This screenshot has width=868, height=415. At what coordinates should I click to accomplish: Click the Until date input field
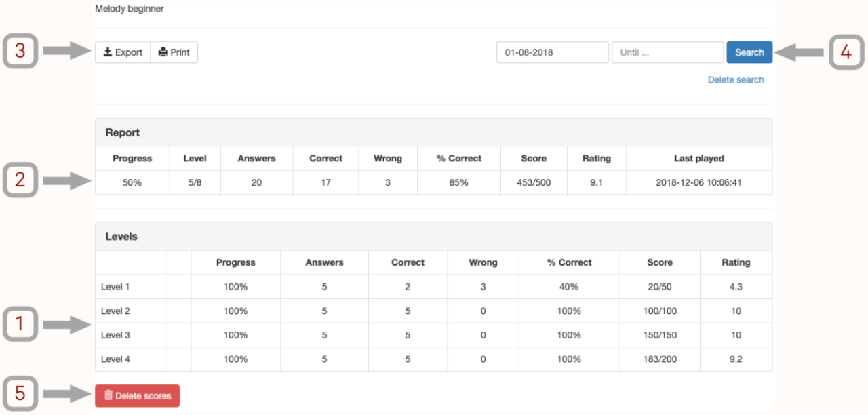667,52
